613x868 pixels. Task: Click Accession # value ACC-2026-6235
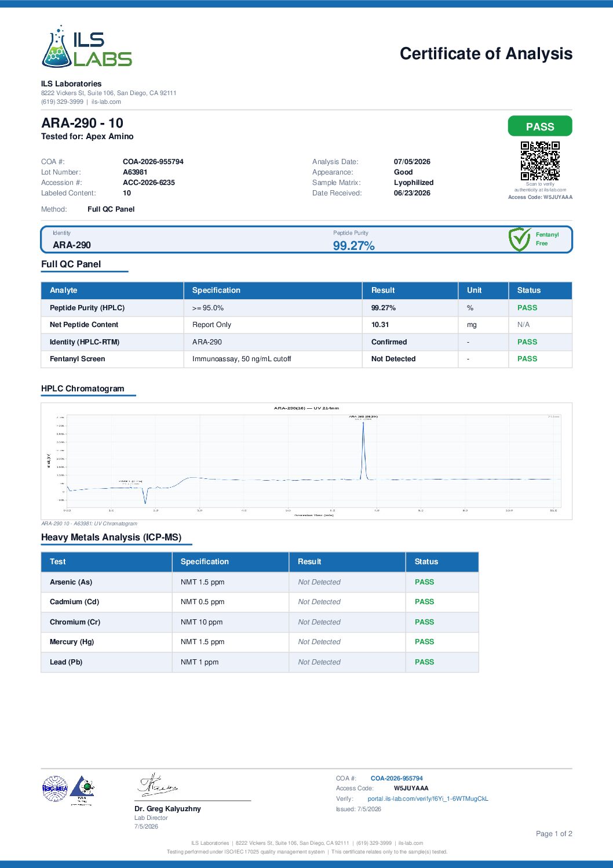(x=149, y=183)
